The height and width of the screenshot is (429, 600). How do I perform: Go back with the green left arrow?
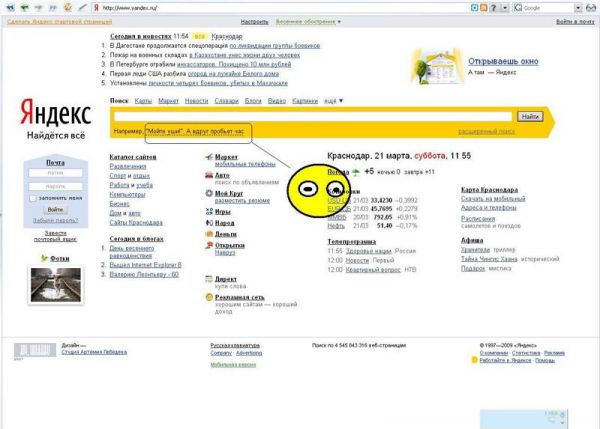click(x=24, y=7)
